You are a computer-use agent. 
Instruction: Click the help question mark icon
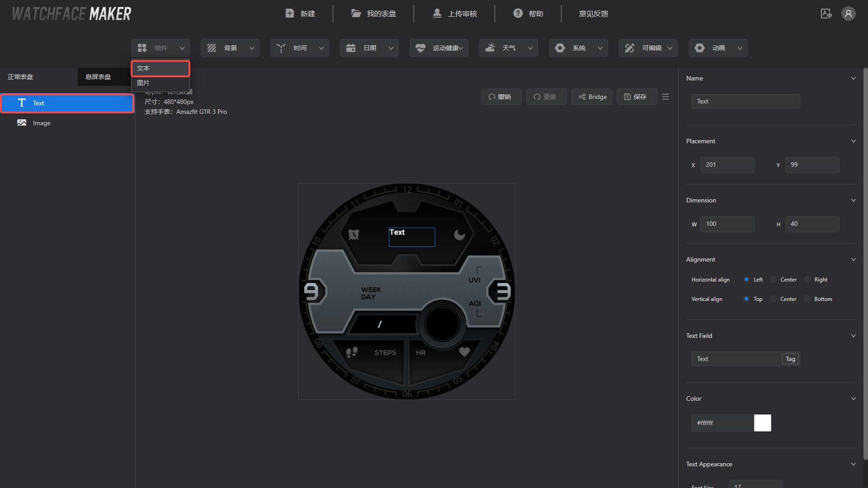pos(518,14)
